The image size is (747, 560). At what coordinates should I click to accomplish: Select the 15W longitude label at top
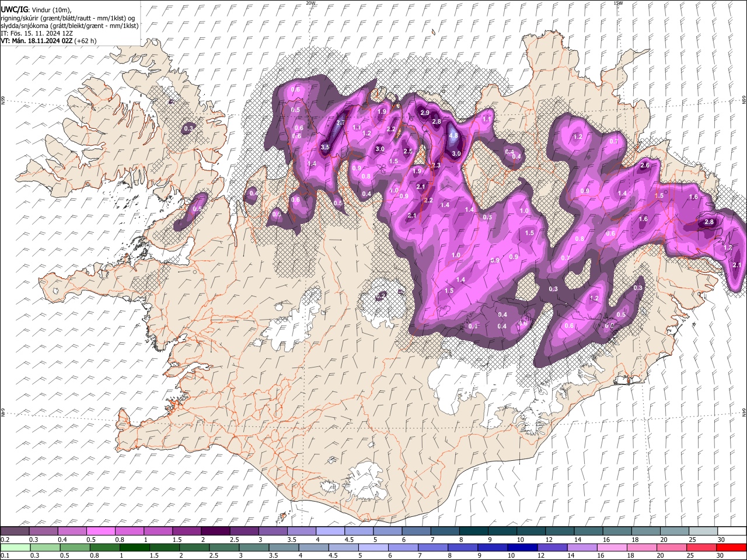(619, 3)
